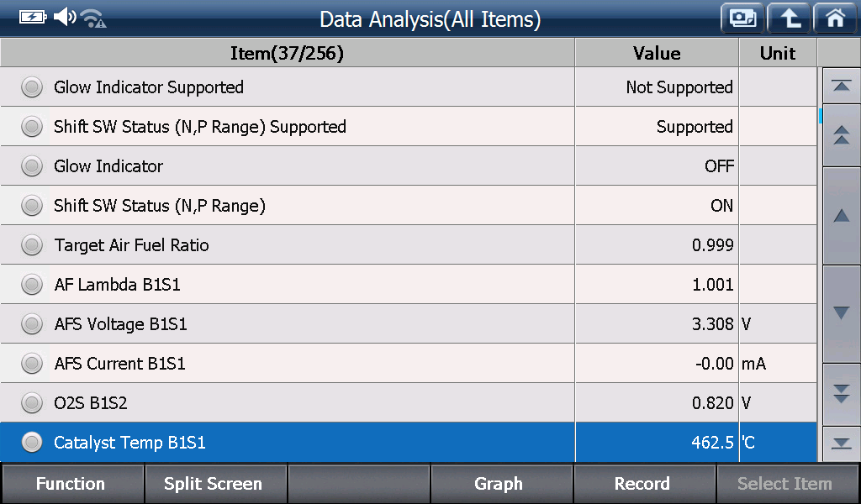
Task: Go back using the up-arrow icon
Action: (789, 18)
